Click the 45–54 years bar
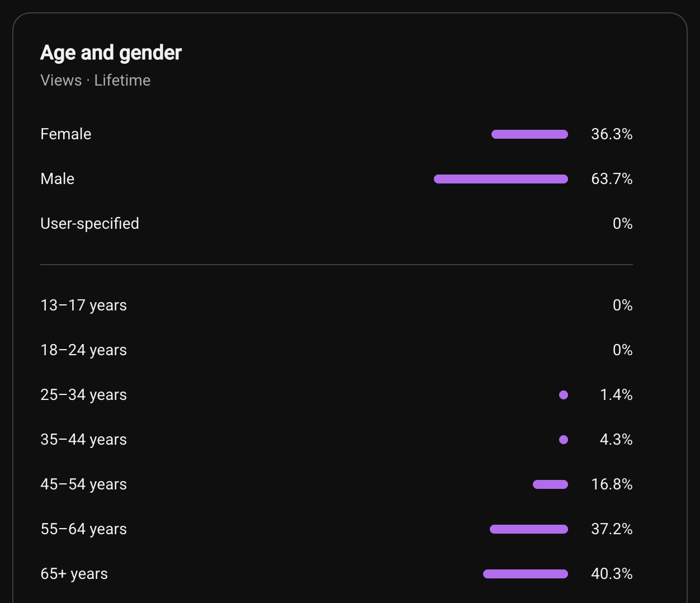Image resolution: width=700 pixels, height=603 pixels. click(550, 484)
